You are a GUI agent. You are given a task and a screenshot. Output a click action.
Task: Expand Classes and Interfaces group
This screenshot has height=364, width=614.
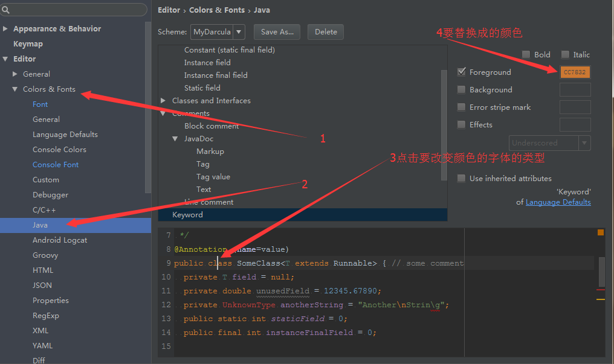[163, 100]
